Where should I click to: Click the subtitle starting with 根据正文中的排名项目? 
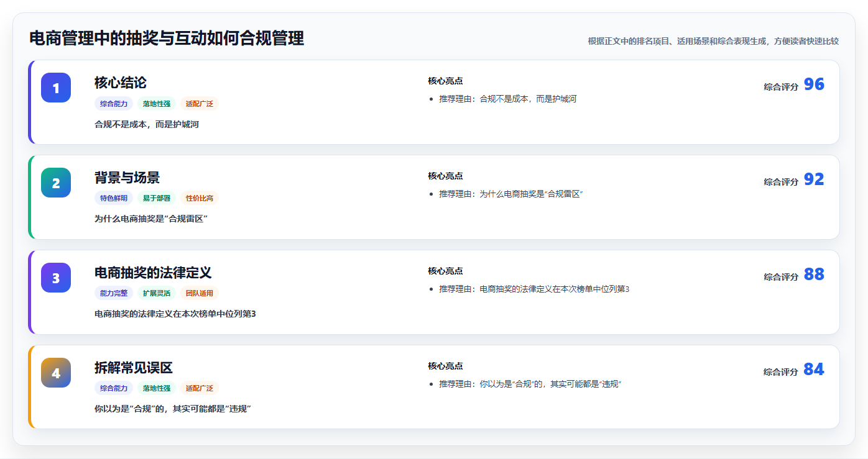coord(713,41)
